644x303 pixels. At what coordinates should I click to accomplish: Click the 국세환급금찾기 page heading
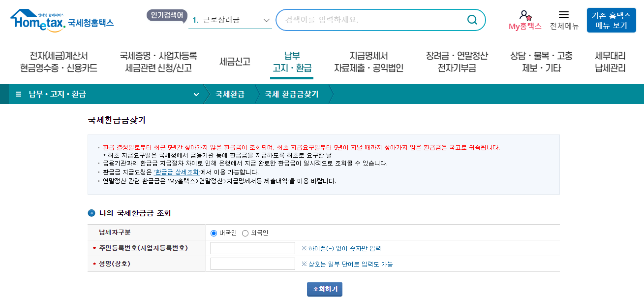(x=117, y=120)
